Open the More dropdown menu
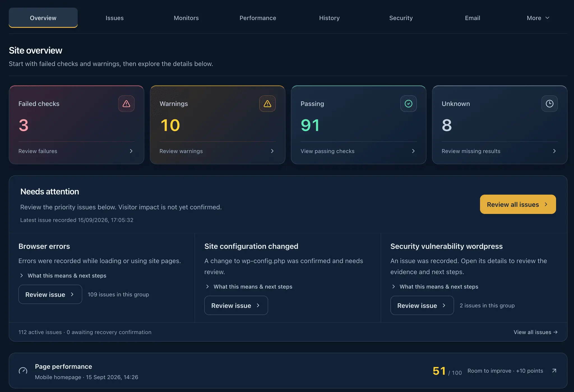Image resolution: width=574 pixels, height=392 pixels. [x=538, y=18]
